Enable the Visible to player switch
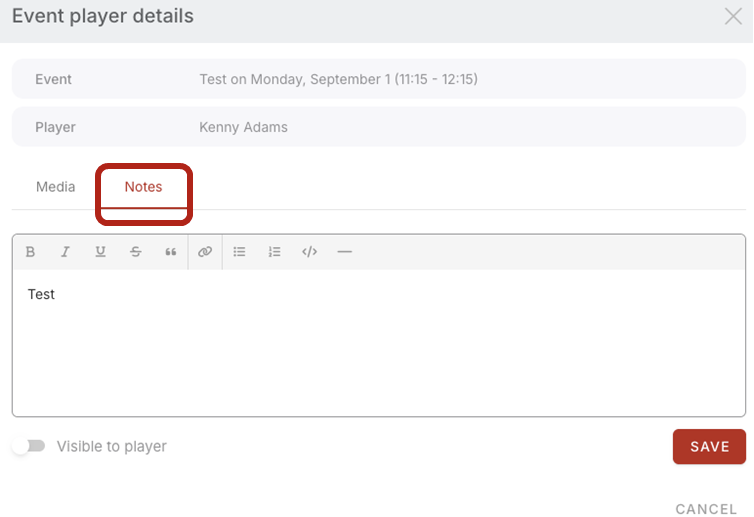The height and width of the screenshot is (517, 754). point(29,446)
